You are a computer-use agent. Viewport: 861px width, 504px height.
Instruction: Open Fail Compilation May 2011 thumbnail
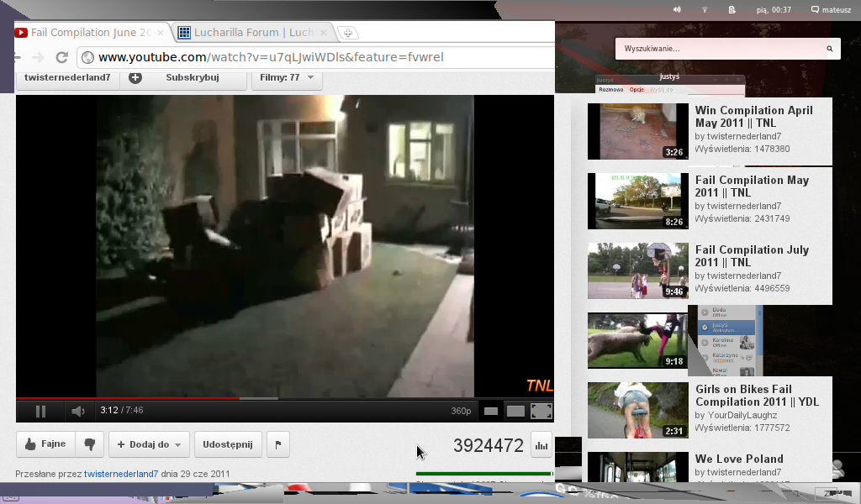tap(638, 202)
